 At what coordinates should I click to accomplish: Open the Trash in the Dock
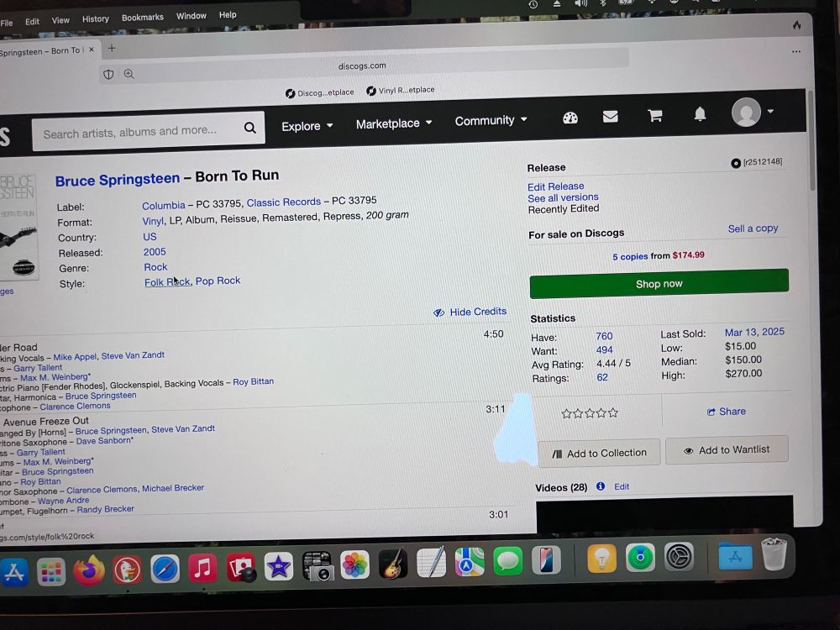click(x=774, y=554)
